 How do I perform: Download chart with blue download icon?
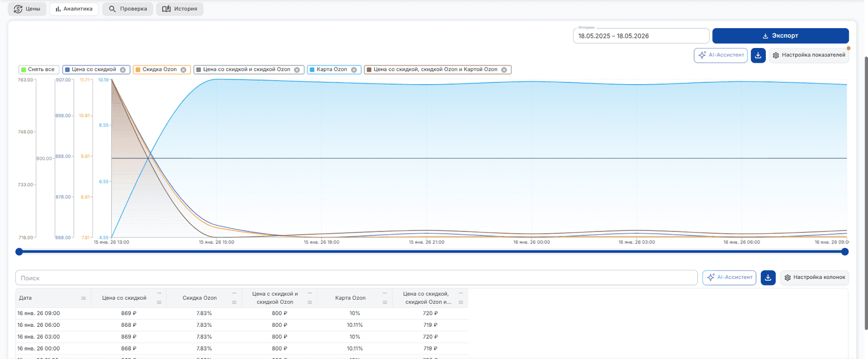click(x=758, y=55)
